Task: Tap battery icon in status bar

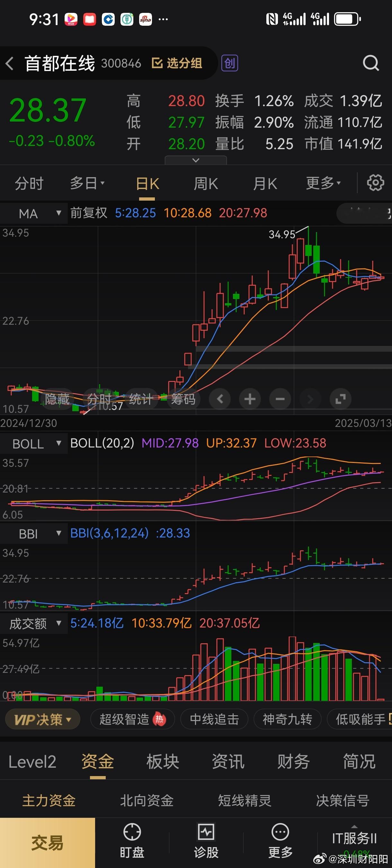Action: click(347, 19)
